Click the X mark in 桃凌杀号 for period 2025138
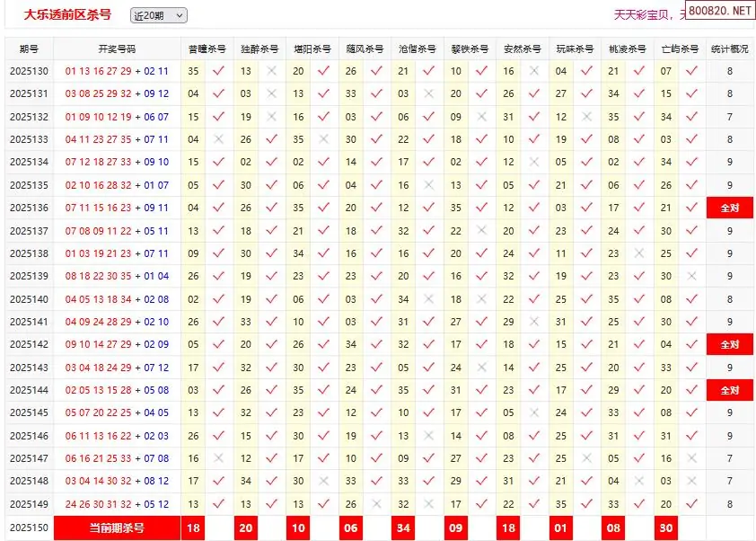Image resolution: width=756 pixels, height=541 pixels. [639, 253]
